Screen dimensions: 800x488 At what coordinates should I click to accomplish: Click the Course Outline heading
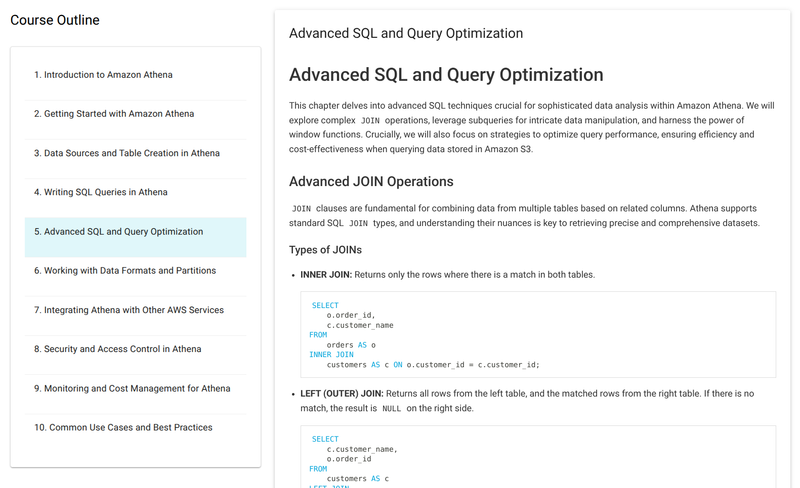tap(55, 20)
